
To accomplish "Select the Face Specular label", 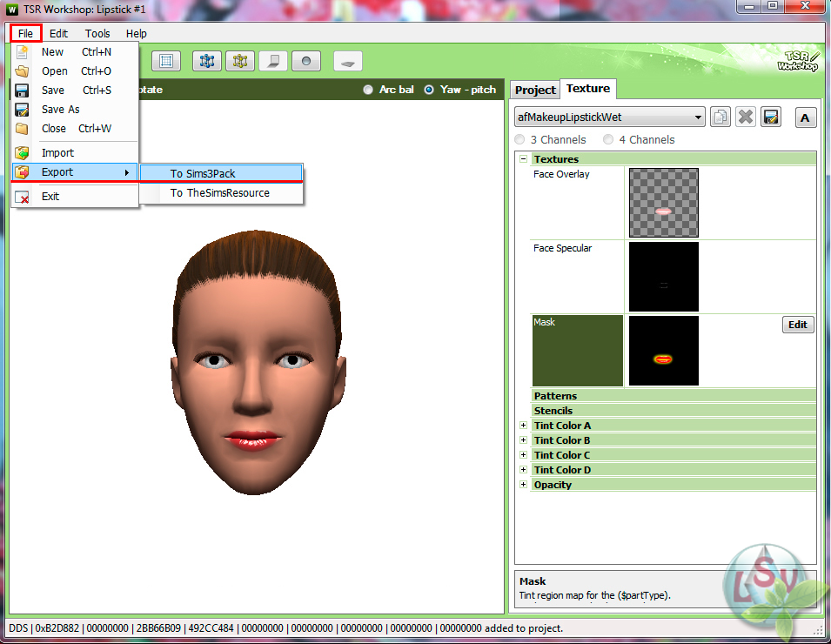I will 562,248.
